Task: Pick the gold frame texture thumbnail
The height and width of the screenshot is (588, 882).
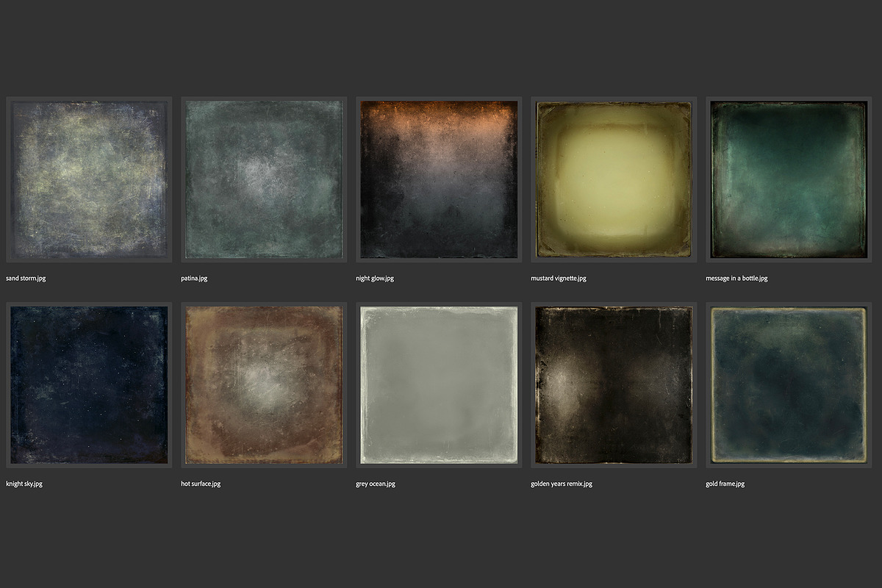Action: click(x=789, y=384)
